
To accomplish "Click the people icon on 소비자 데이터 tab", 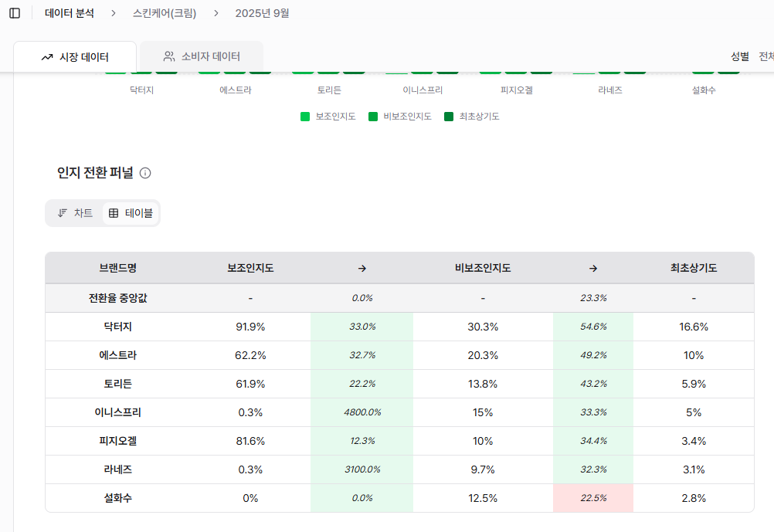I will click(169, 56).
